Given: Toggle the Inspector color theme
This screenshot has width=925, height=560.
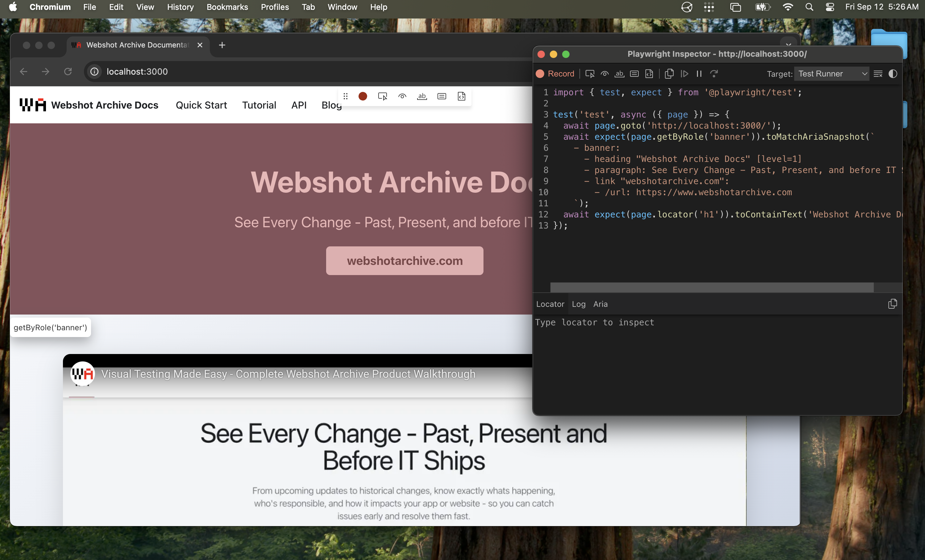Looking at the screenshot, I should (893, 74).
